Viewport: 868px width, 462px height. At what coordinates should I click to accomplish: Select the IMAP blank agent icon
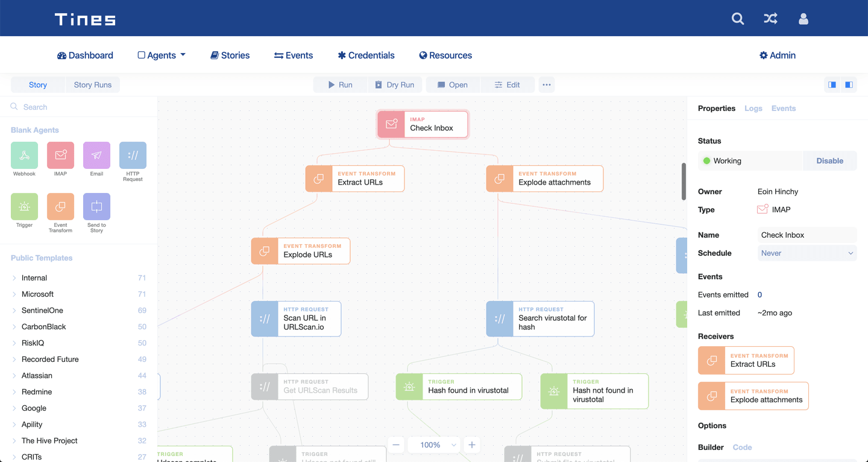point(60,156)
